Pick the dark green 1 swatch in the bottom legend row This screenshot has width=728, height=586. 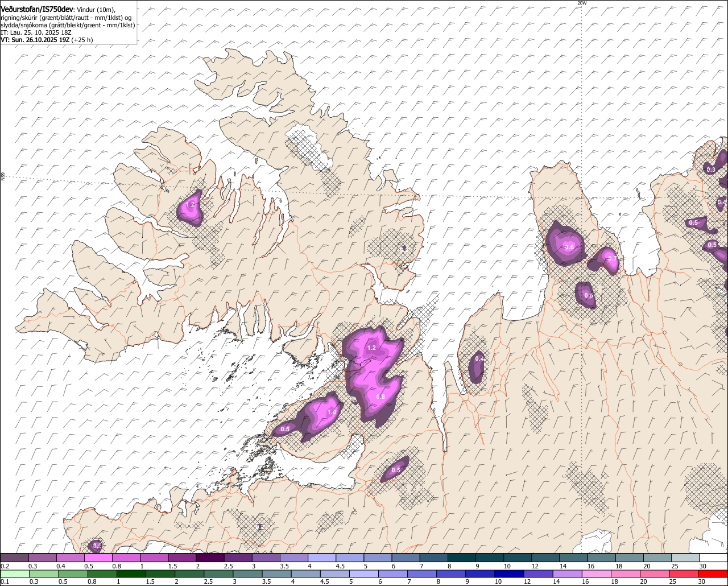coord(131,573)
